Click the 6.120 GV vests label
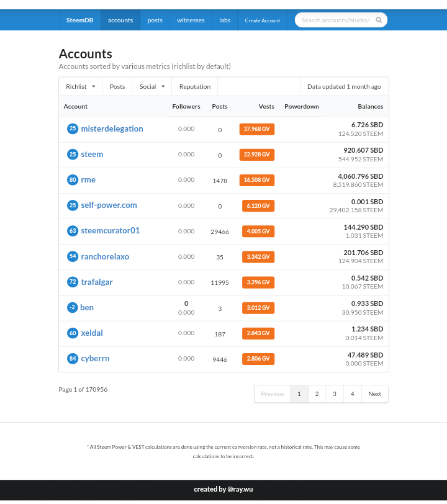Viewport: 447px width, 504px height. tap(258, 205)
